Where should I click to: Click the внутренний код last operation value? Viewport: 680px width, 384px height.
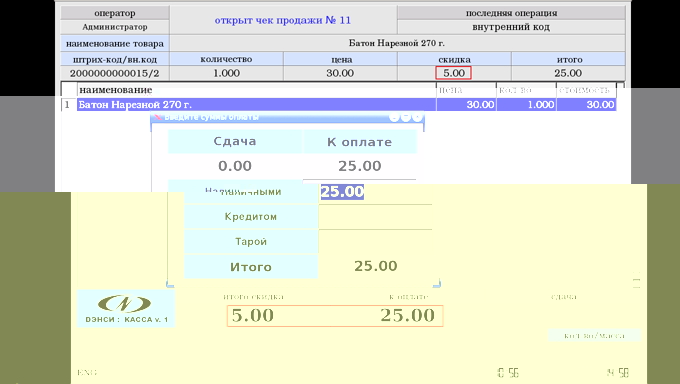coord(511,27)
